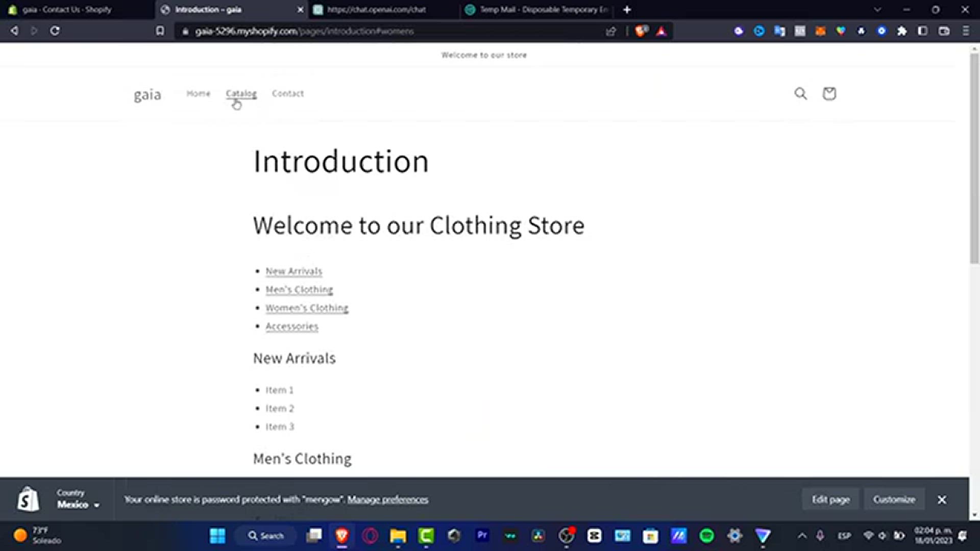Click the Customize button
The width and height of the screenshot is (980, 551).
click(894, 499)
